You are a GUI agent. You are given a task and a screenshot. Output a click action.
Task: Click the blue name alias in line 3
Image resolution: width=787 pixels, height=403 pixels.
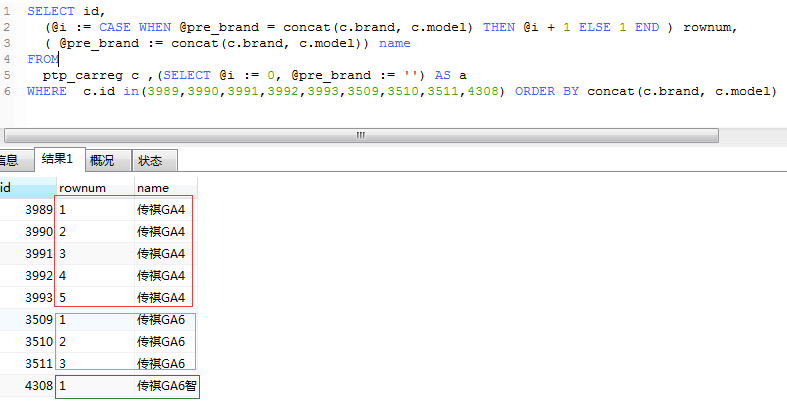(x=395, y=43)
